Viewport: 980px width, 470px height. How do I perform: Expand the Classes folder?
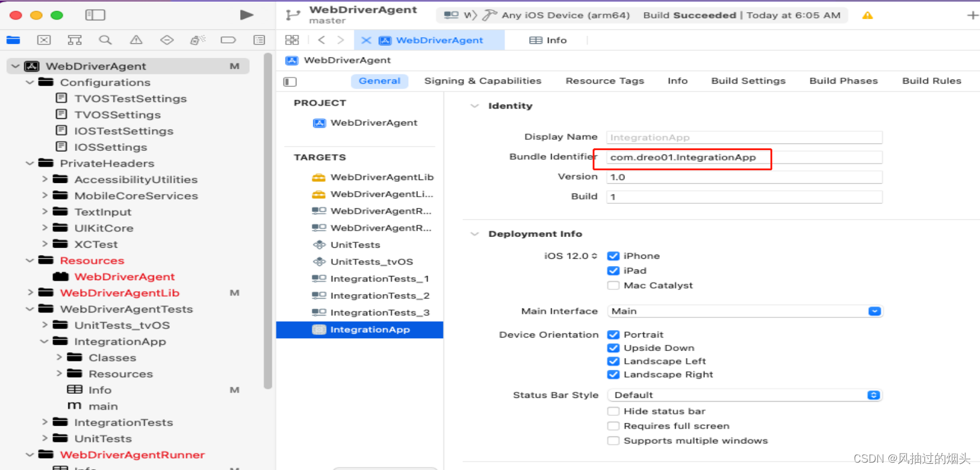click(59, 358)
